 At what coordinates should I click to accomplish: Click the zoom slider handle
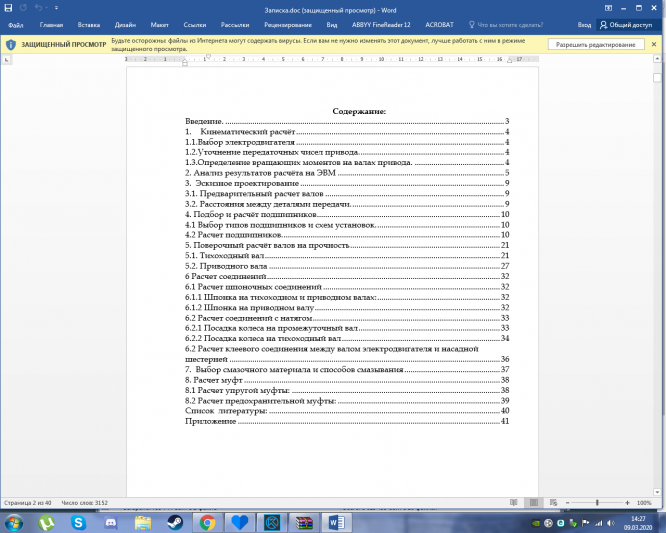click(597, 503)
